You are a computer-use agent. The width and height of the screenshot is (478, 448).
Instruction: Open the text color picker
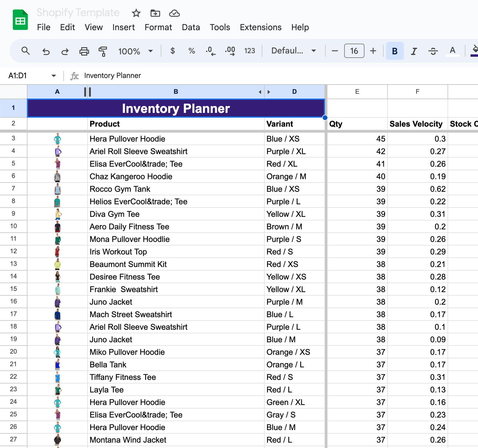(x=453, y=51)
